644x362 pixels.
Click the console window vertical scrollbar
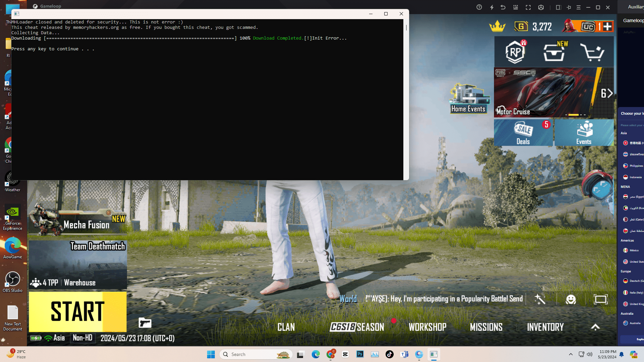[406, 28]
